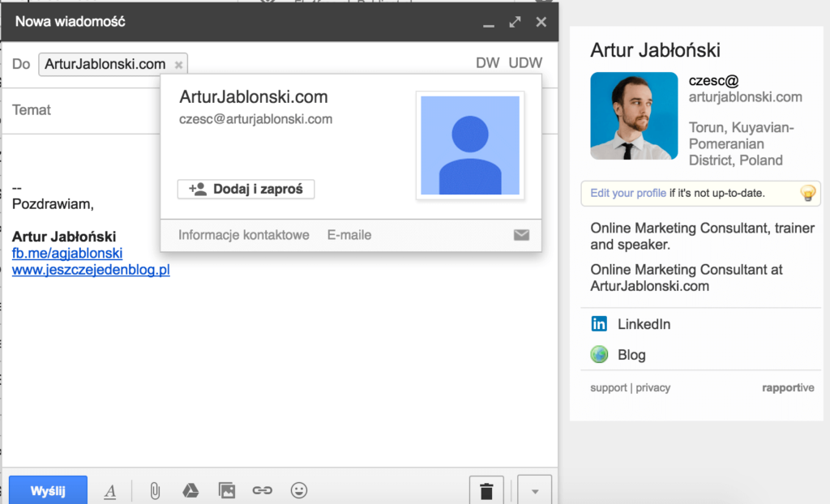Discard draft with trash icon
The image size is (830, 504).
click(486, 491)
